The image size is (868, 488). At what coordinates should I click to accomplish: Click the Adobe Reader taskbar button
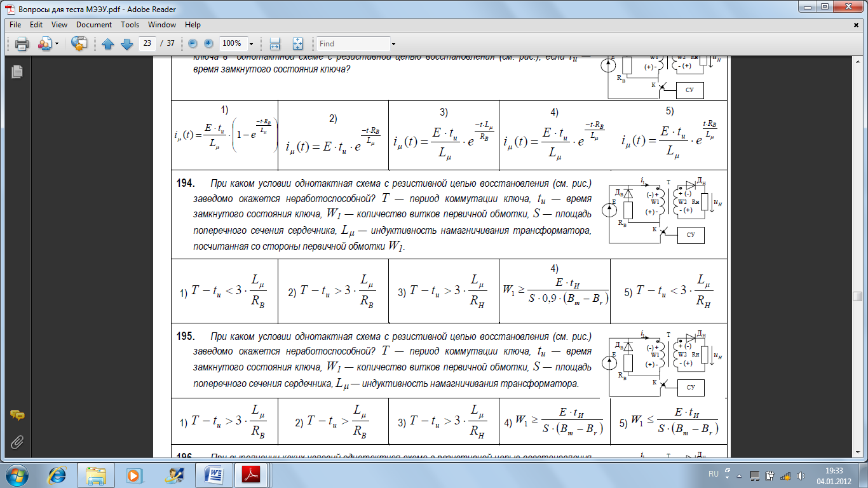coord(252,475)
